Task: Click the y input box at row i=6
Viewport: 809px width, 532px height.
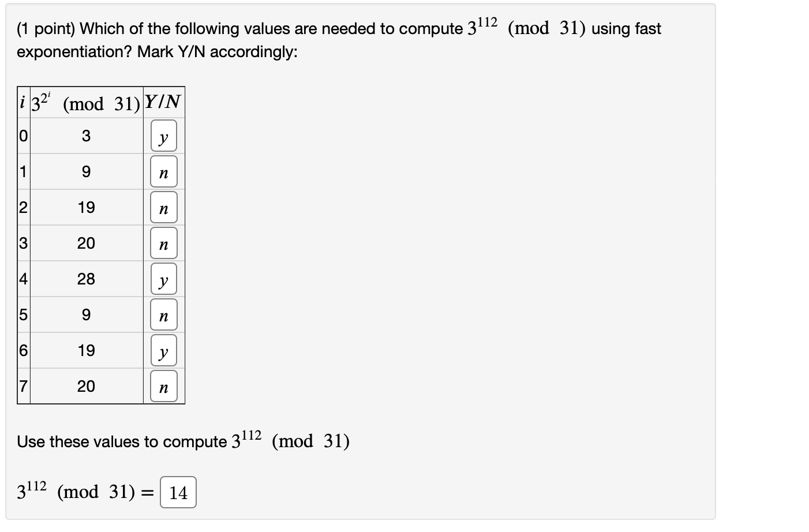Action: 163,351
